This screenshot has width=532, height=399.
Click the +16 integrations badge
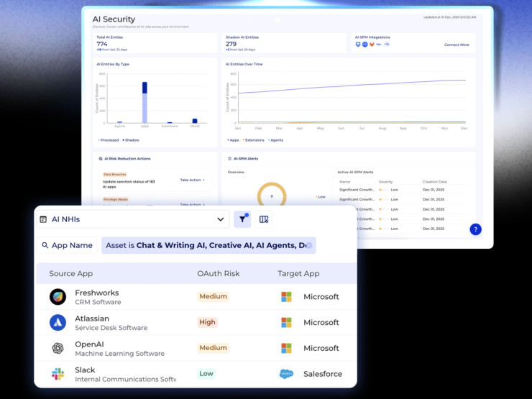(387, 45)
